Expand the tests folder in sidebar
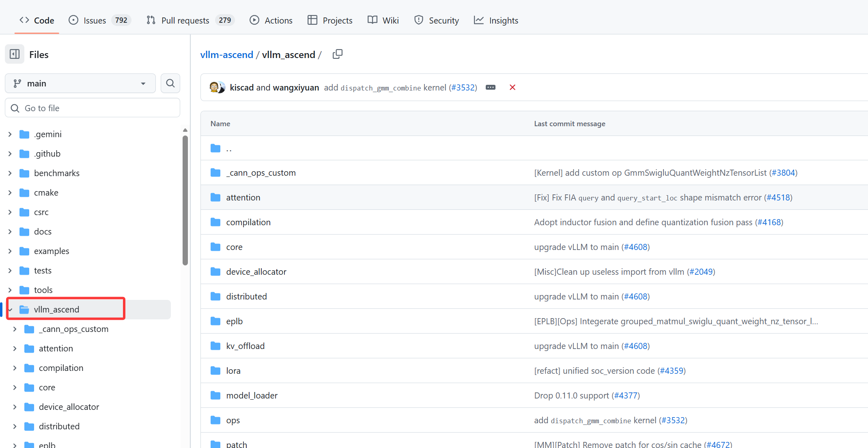This screenshot has height=448, width=868. (10, 270)
